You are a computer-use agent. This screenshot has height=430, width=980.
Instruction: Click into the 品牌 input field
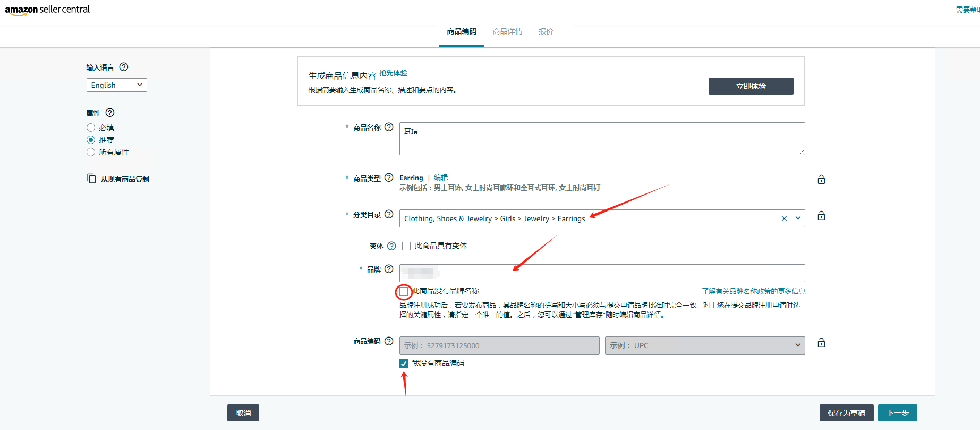[602, 273]
